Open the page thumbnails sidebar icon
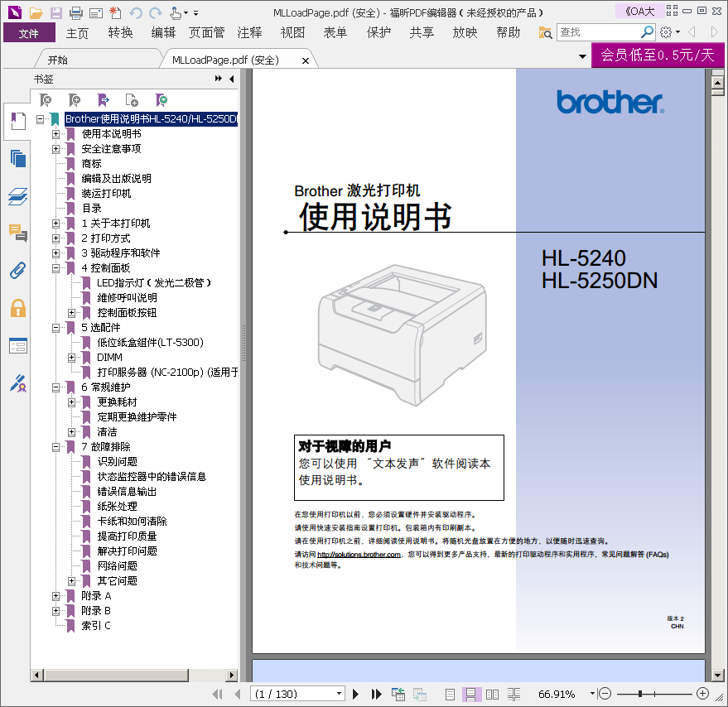The image size is (728, 707). point(17,159)
